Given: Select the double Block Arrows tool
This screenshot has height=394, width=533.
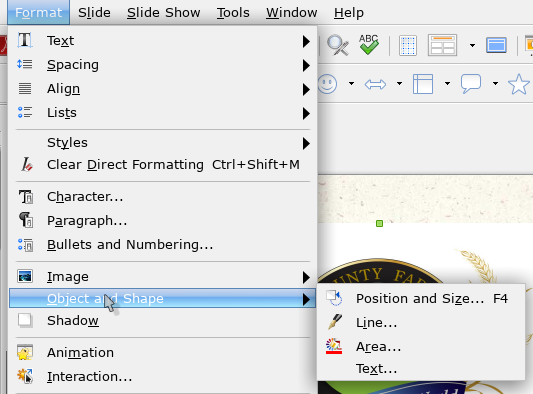Looking at the screenshot, I should 375,84.
